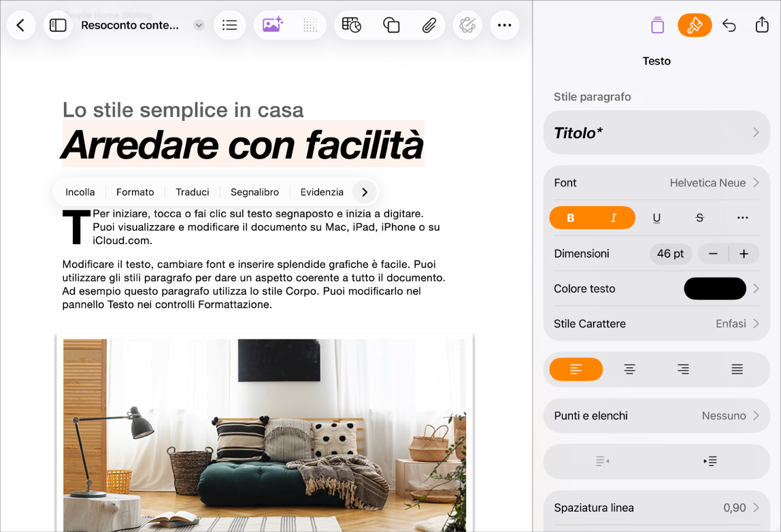The width and height of the screenshot is (781, 532).
Task: Click the document name Resoconto conte...
Action: click(x=130, y=25)
